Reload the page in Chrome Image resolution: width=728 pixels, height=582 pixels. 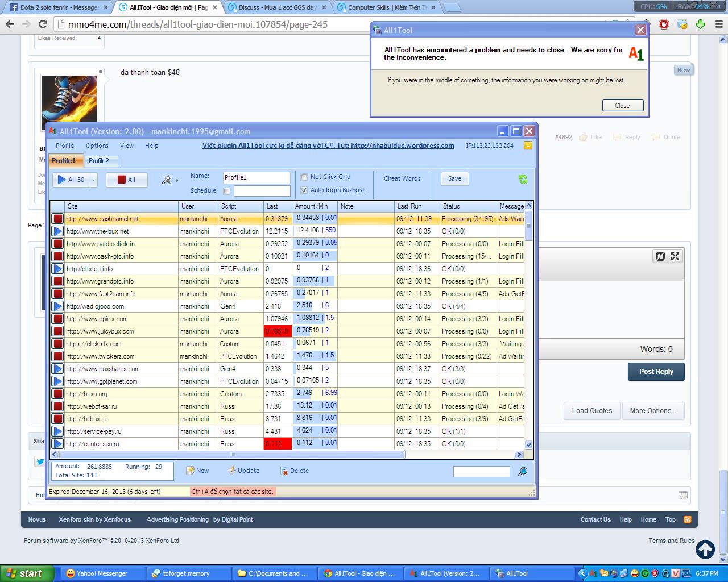43,24
